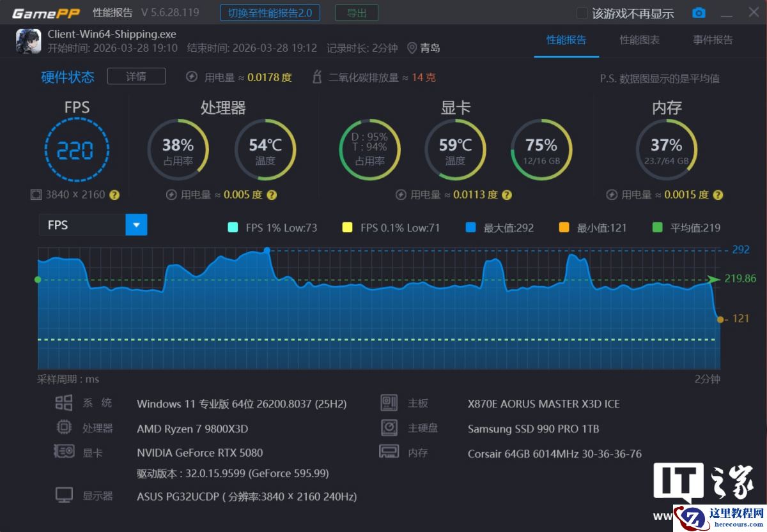Switch to the 性能报告 tab
The width and height of the screenshot is (767, 532).
pyautogui.click(x=566, y=40)
